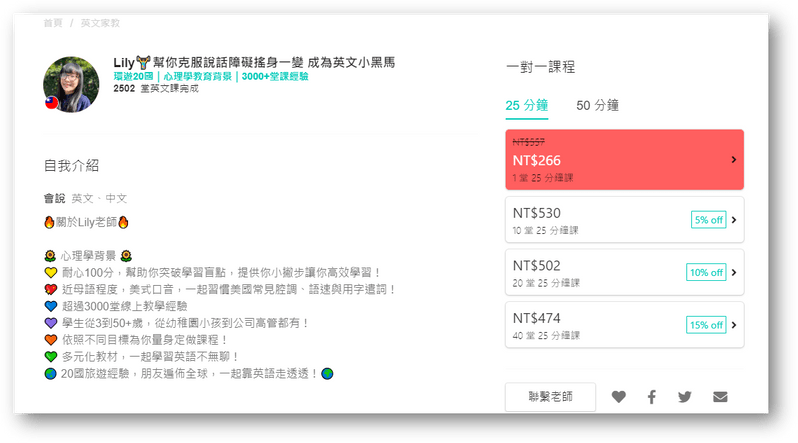The width and height of the screenshot is (798, 443).
Task: Expand the NT$530 package arrow
Action: coord(733,220)
